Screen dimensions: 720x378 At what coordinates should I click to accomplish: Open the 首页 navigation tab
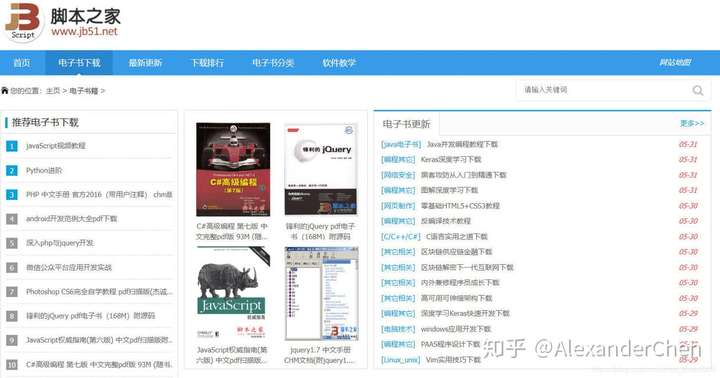pyautogui.click(x=22, y=62)
